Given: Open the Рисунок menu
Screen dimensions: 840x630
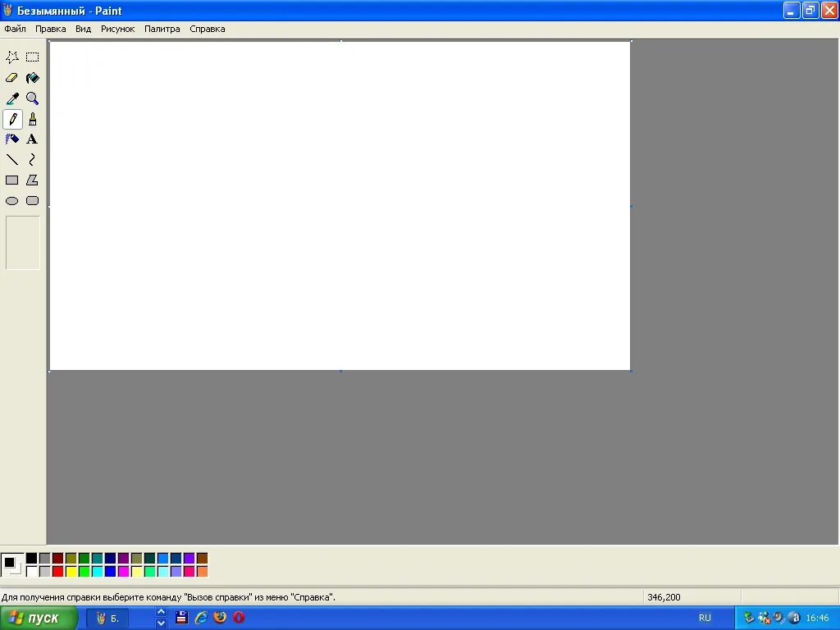Looking at the screenshot, I should tap(118, 29).
